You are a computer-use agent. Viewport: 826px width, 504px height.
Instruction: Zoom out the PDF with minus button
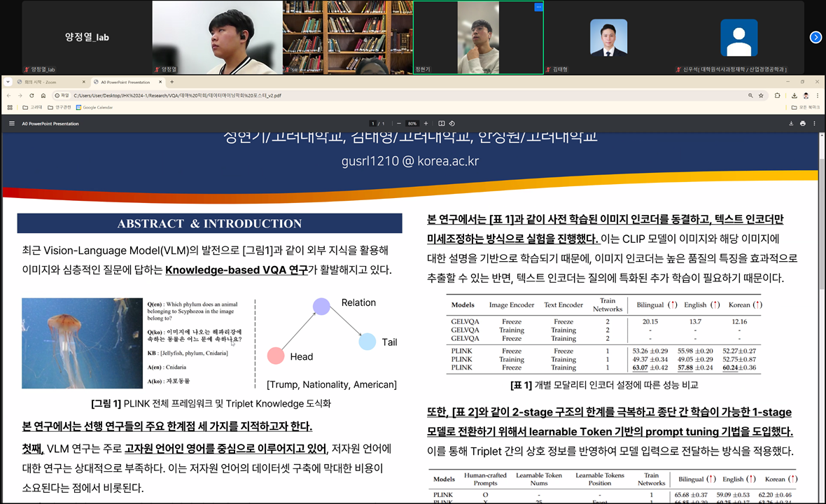[x=399, y=124]
